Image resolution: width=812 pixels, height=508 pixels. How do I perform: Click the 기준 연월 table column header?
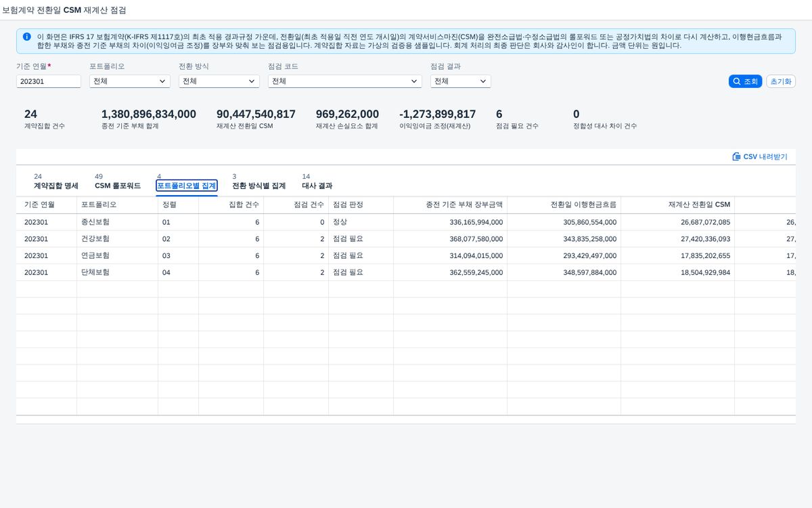47,205
